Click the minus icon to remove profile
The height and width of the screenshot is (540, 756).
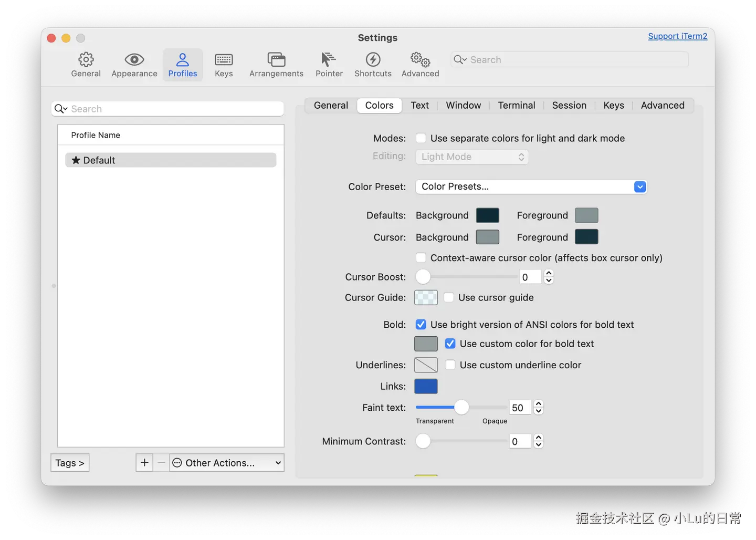161,463
